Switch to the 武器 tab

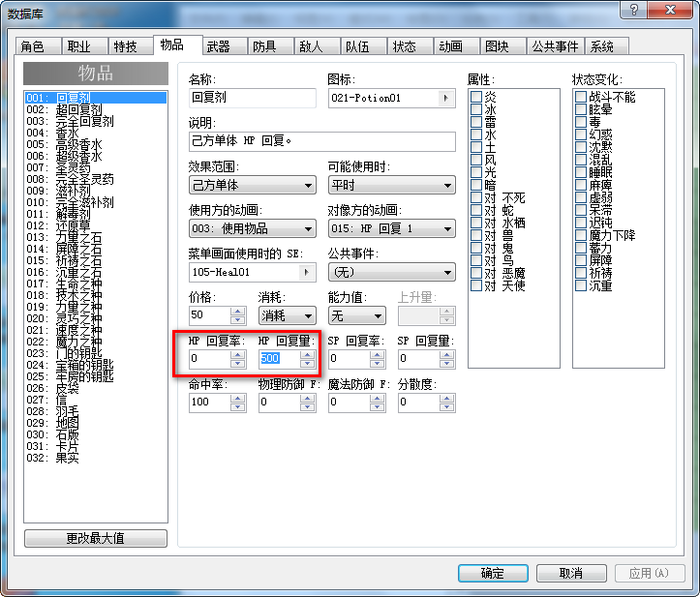[x=224, y=46]
